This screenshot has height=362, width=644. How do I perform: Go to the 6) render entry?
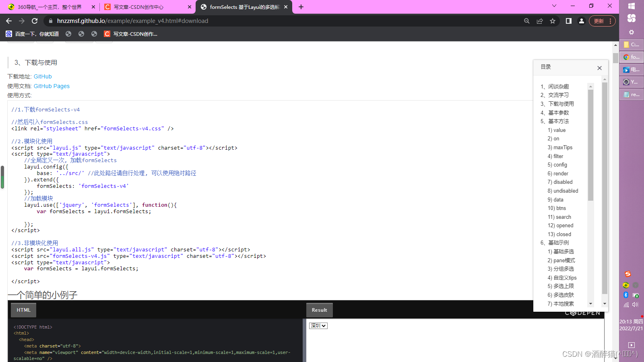(x=558, y=173)
